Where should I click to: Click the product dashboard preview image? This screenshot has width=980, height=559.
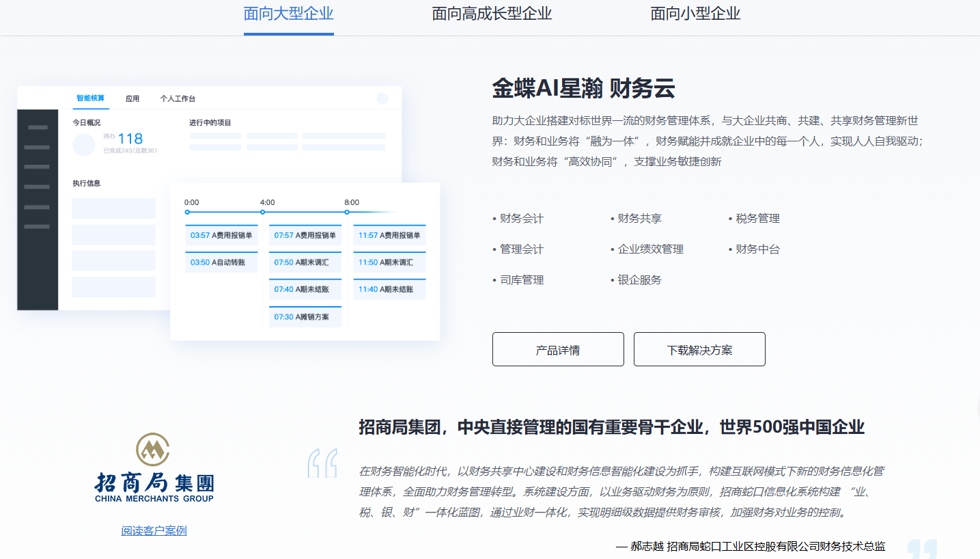click(x=229, y=212)
